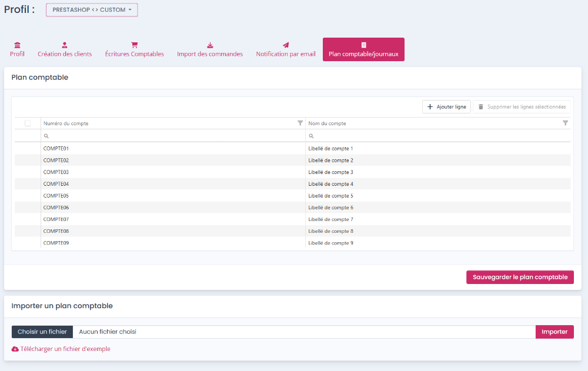This screenshot has width=588, height=371.
Task: Click the Libellé de compte 5 cell
Action: pos(438,196)
